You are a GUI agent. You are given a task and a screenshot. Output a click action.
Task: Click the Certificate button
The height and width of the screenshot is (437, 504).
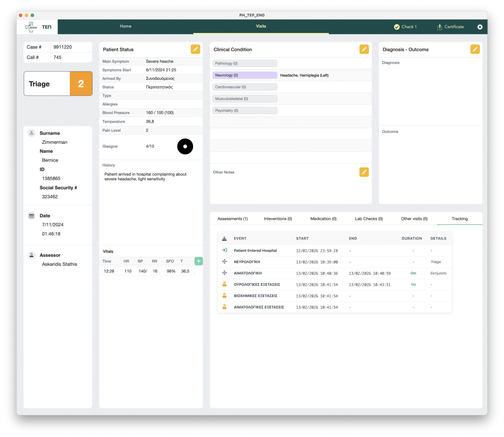[450, 27]
